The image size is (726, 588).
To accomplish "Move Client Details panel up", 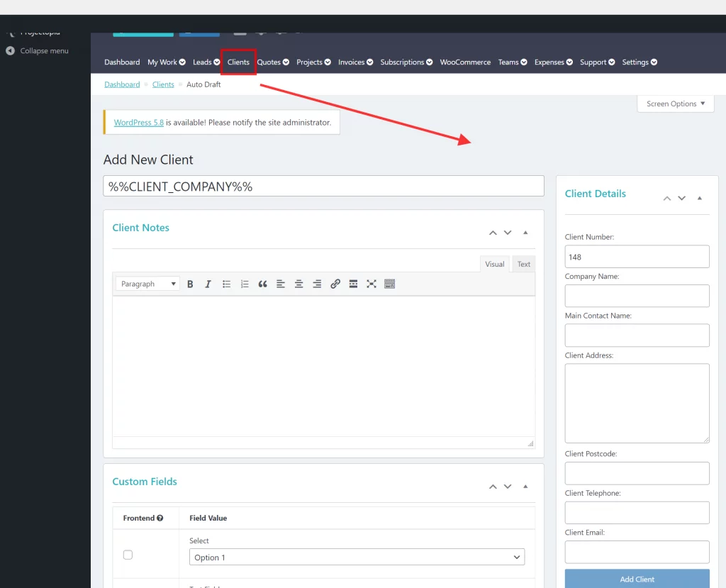I will pos(667,199).
